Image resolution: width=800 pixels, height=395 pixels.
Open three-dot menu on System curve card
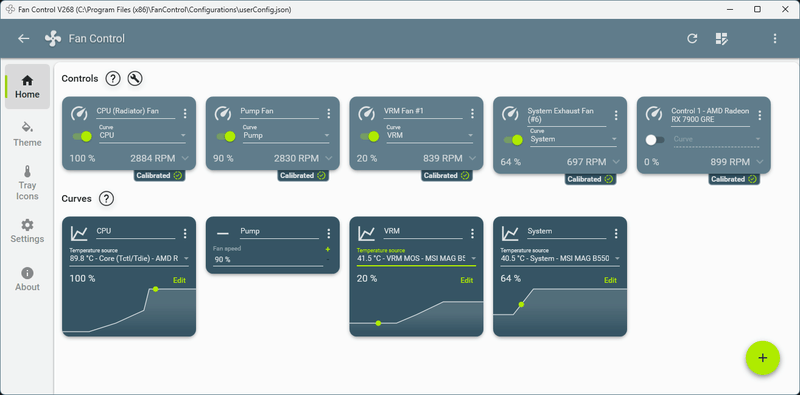616,233
